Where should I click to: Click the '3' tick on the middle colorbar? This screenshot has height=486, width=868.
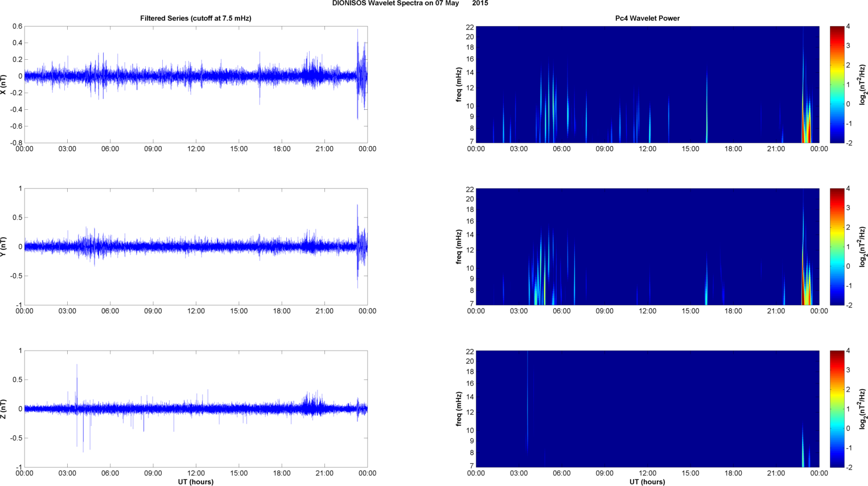[x=848, y=208]
